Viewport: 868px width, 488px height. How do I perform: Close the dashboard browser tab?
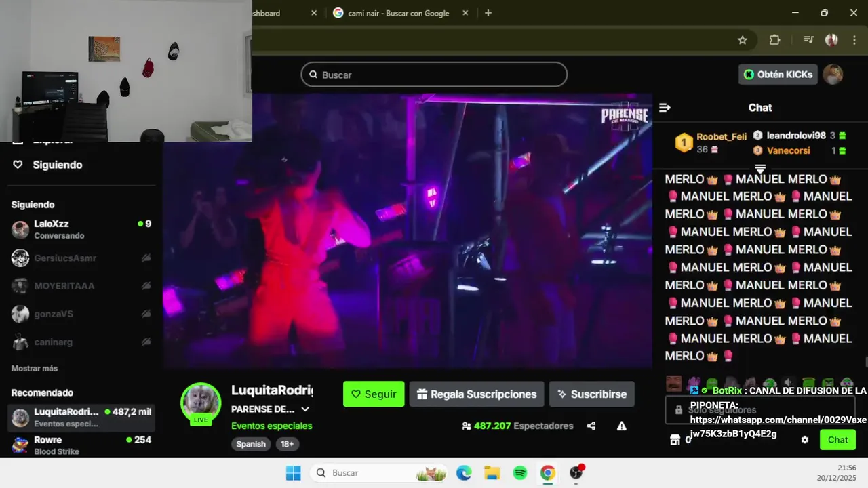[314, 13]
